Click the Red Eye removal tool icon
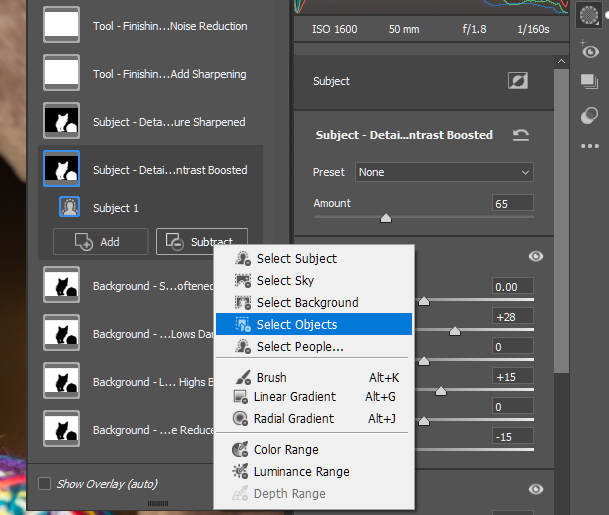The image size is (609, 515). coord(589,50)
